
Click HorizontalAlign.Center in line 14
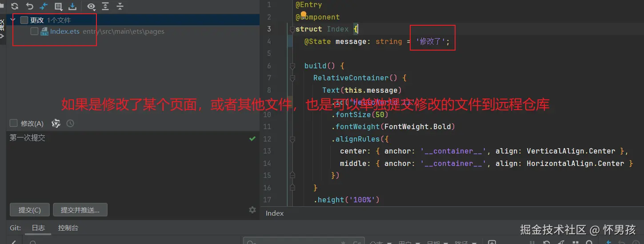(576, 163)
